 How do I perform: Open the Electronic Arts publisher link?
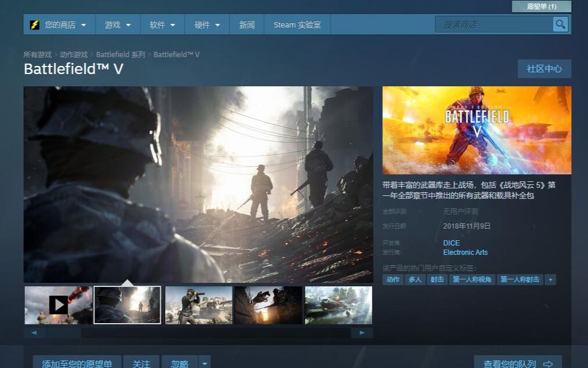point(466,253)
